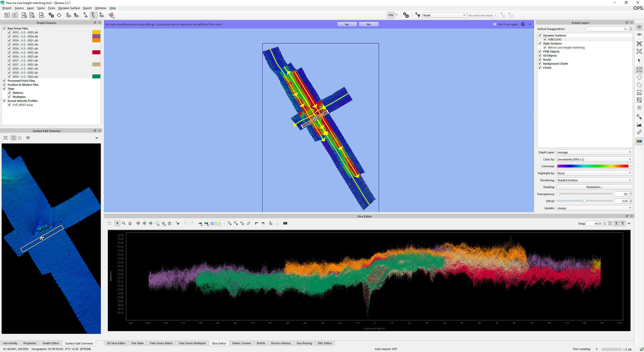Open shading Parameters... button

tap(594, 187)
